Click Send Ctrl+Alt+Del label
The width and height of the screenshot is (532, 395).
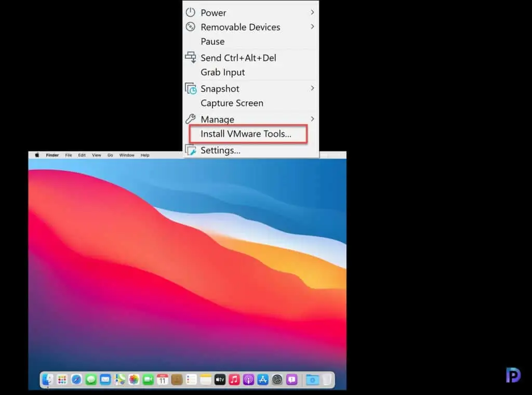(x=238, y=58)
